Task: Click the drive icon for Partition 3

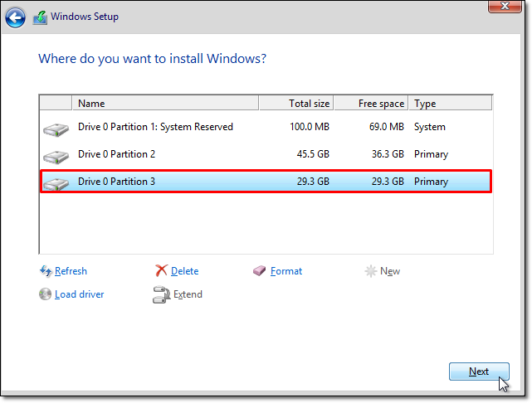Action: point(56,184)
